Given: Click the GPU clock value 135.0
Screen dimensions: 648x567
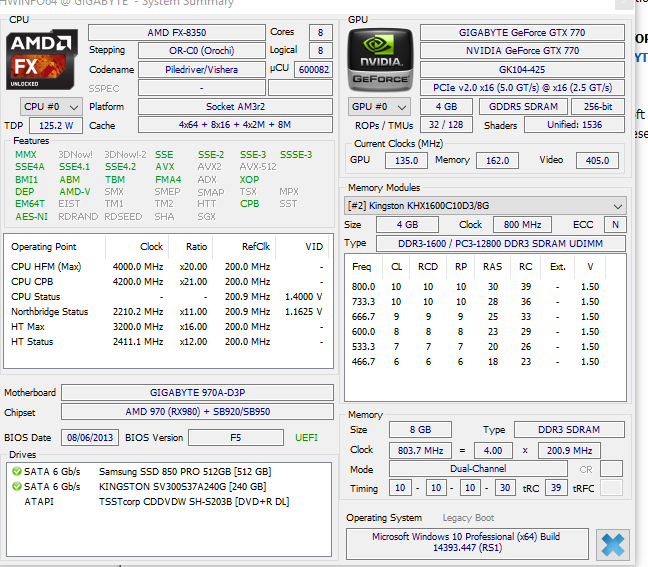Looking at the screenshot, I should point(406,161).
